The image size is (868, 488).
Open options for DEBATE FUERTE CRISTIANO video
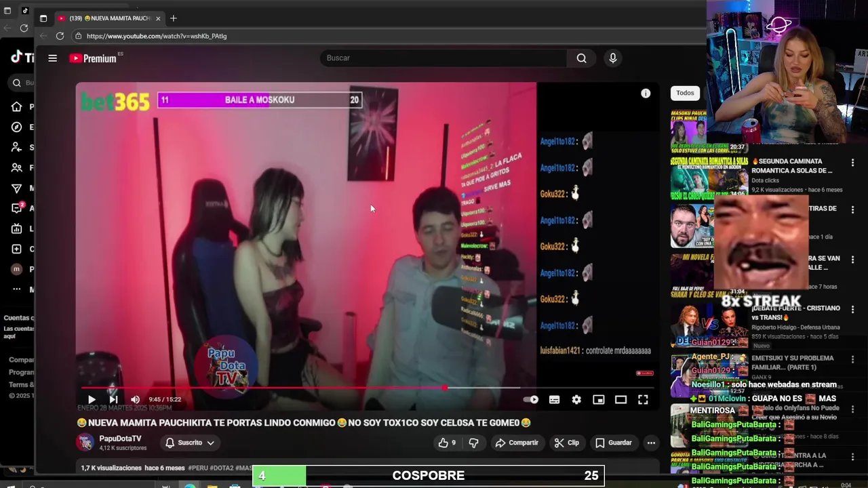coord(852,309)
